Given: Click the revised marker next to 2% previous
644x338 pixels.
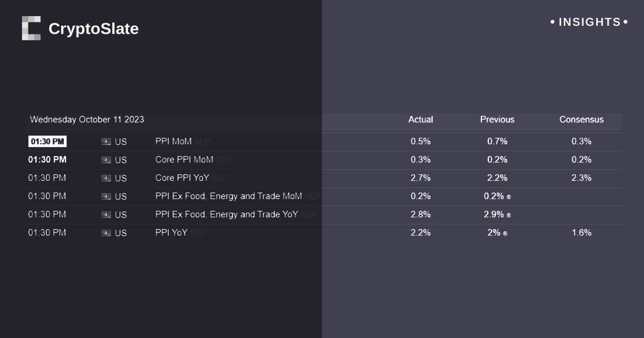Looking at the screenshot, I should 505,233.
